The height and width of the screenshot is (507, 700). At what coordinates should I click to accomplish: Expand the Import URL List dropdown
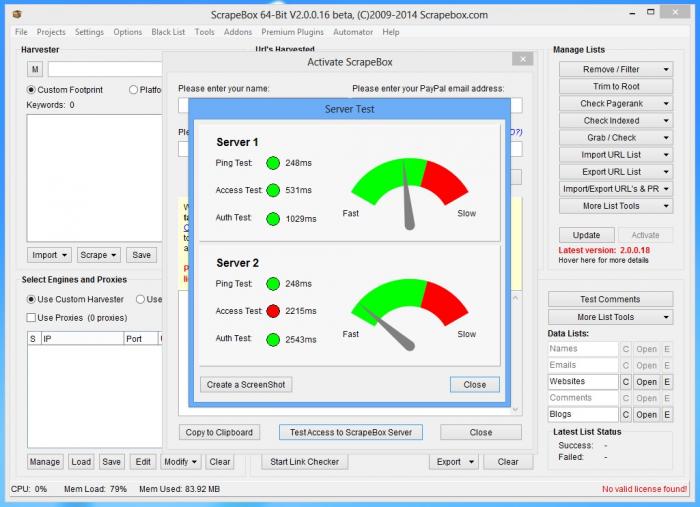tap(616, 155)
